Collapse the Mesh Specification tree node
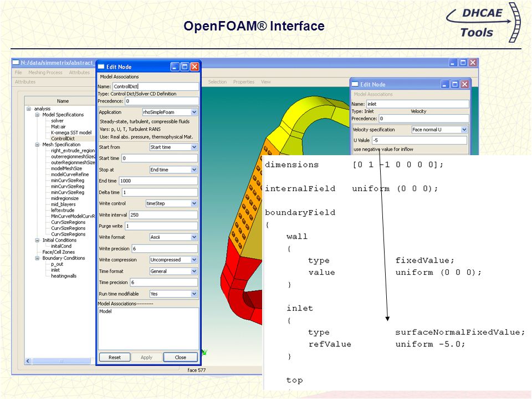Image resolution: width=532 pixels, height=399 pixels. coord(37,145)
